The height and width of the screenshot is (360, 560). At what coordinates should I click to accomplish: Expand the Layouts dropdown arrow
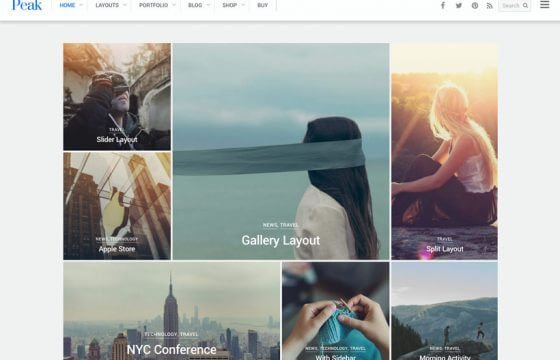(125, 5)
